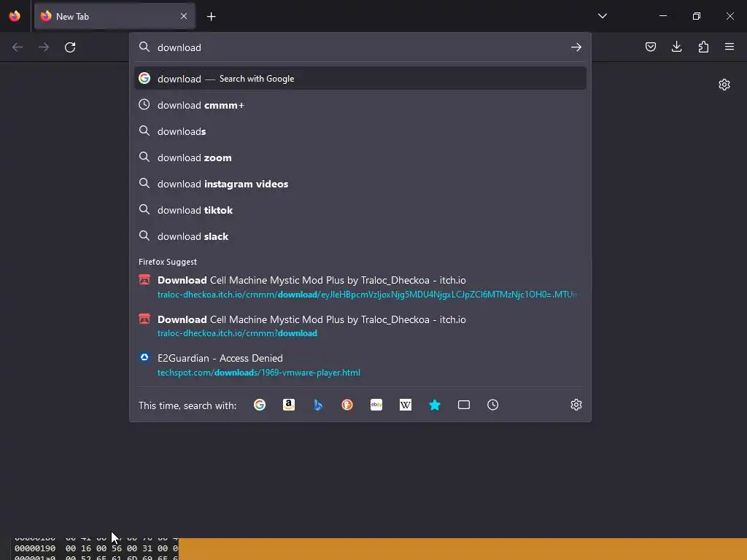Click the Firefox View icon

click(x=15, y=16)
